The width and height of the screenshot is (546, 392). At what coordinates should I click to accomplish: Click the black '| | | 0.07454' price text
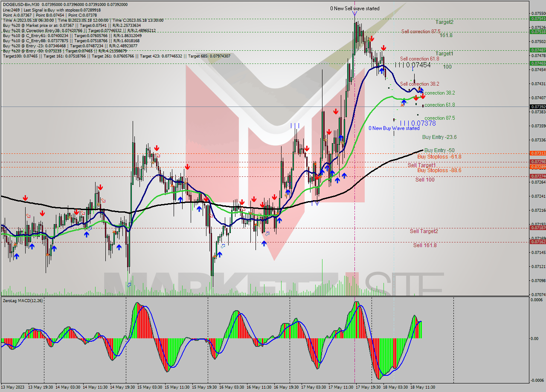point(412,65)
